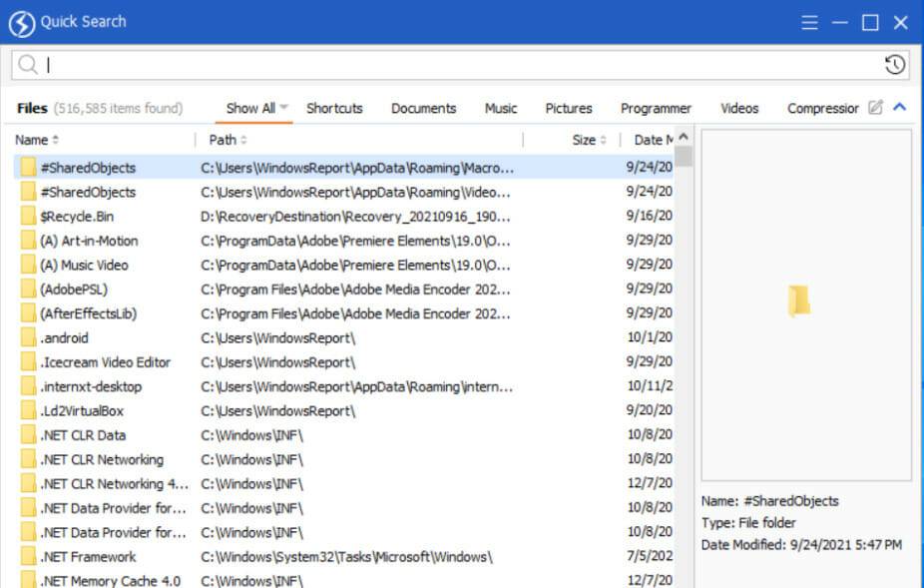Viewport: 924px width, 588px height.
Task: Sort by Name column
Action: (37, 141)
